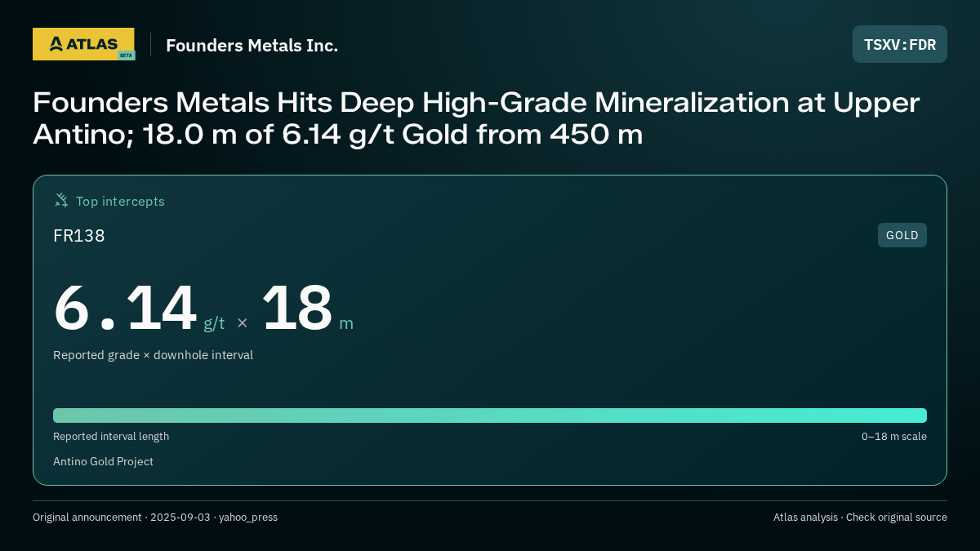Image resolution: width=980 pixels, height=551 pixels.
Task: Click the 'Antino Gold Project' text
Action: (103, 462)
